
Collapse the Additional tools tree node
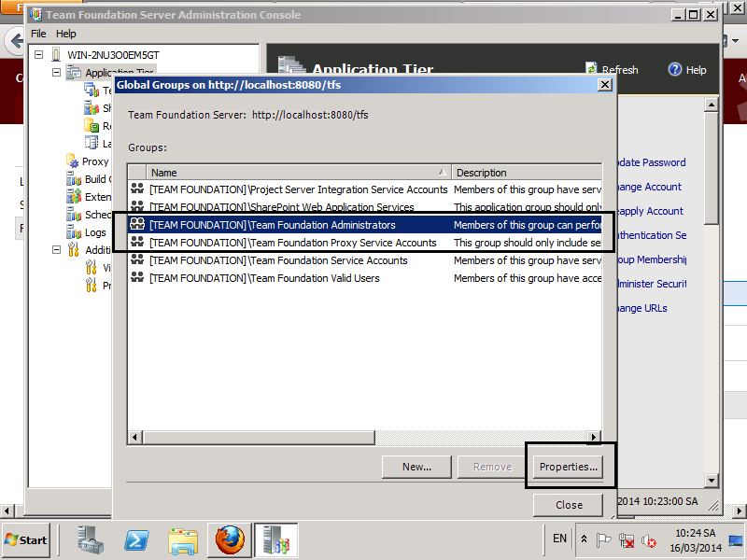coord(56,249)
